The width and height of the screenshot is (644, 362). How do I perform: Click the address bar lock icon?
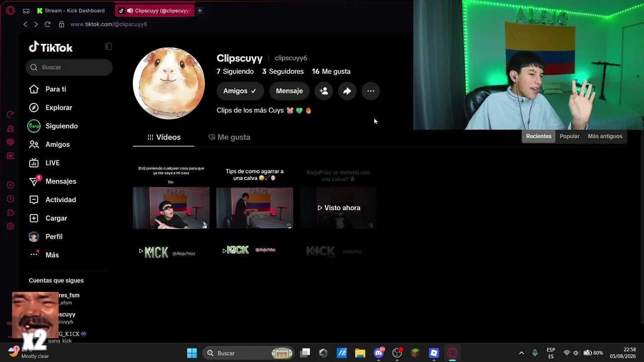(61, 24)
